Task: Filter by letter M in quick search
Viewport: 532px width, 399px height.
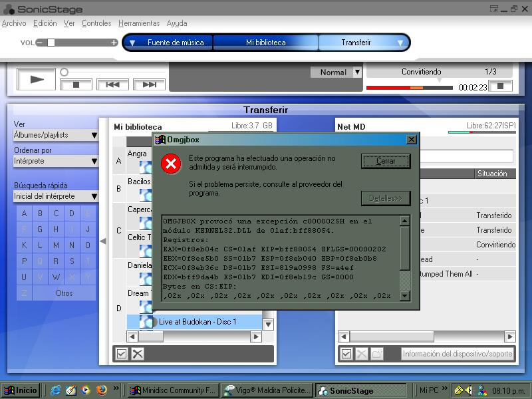Action: pyautogui.click(x=56, y=245)
